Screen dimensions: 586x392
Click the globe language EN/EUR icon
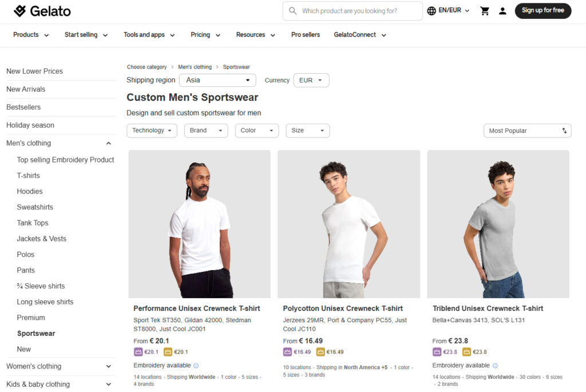[x=431, y=11]
